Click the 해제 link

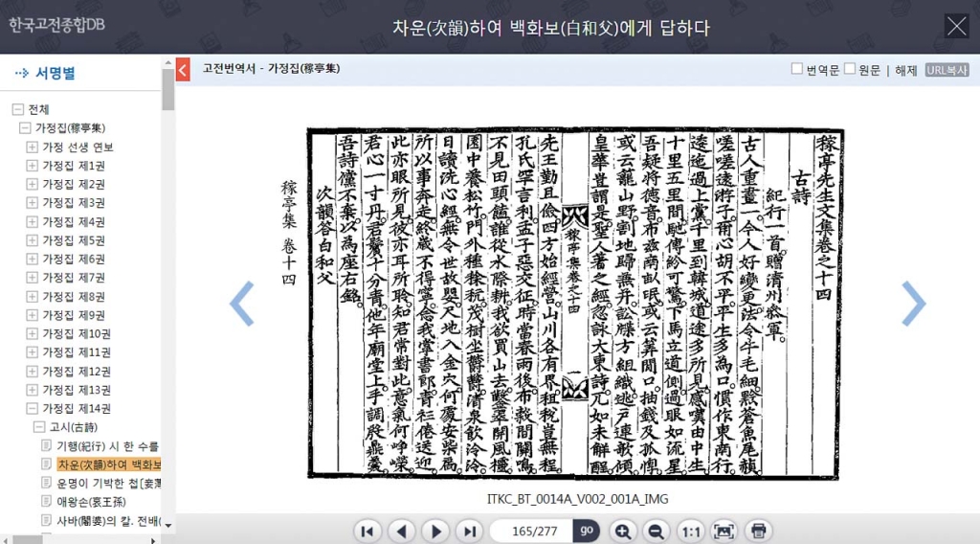point(905,70)
